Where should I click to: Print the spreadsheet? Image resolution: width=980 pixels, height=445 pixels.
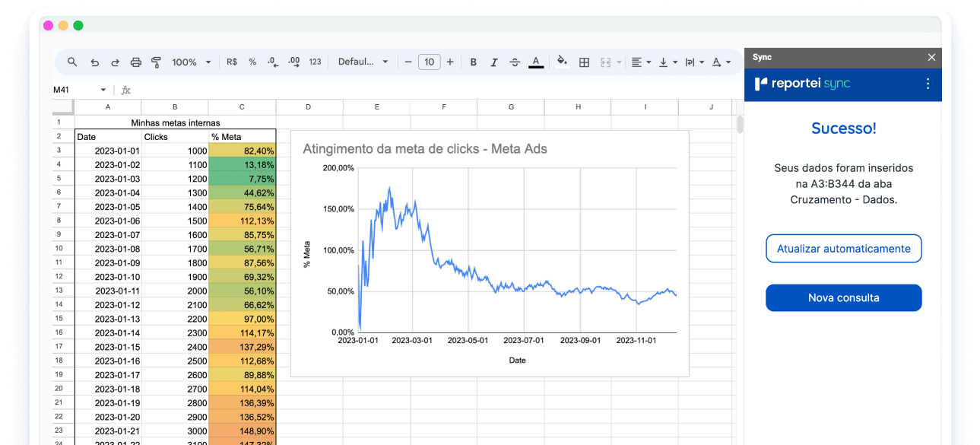point(136,62)
